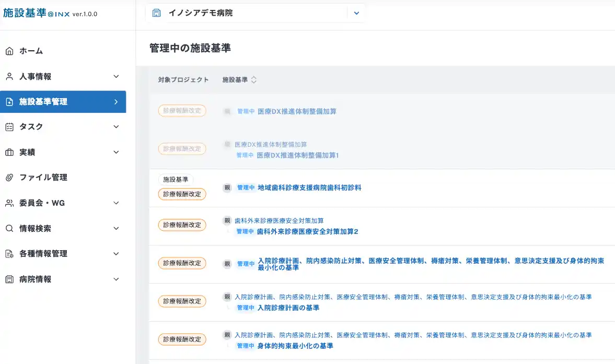This screenshot has width=615, height=364.
Task: Click the 診療報酬改定 tag on the first row
Action: (182, 111)
